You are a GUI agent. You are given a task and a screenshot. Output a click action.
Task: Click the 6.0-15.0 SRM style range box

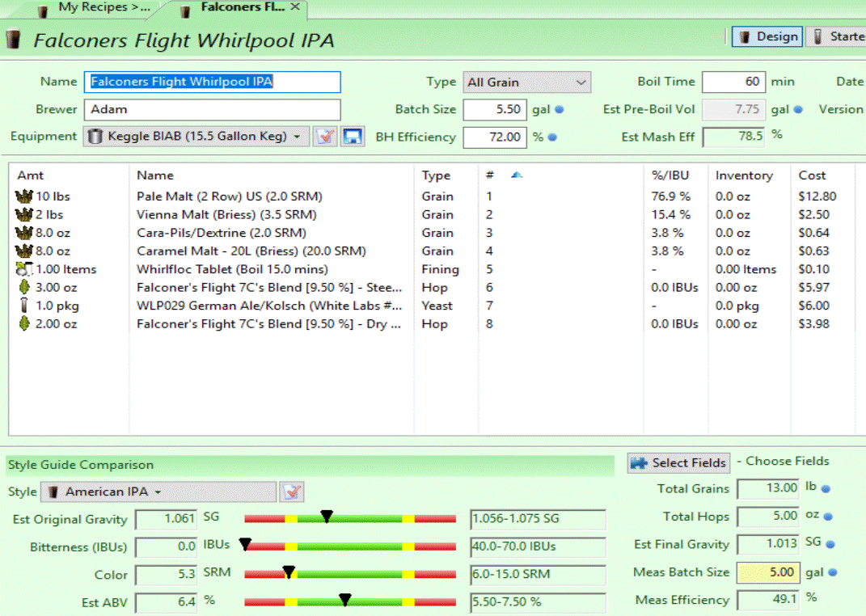point(538,574)
